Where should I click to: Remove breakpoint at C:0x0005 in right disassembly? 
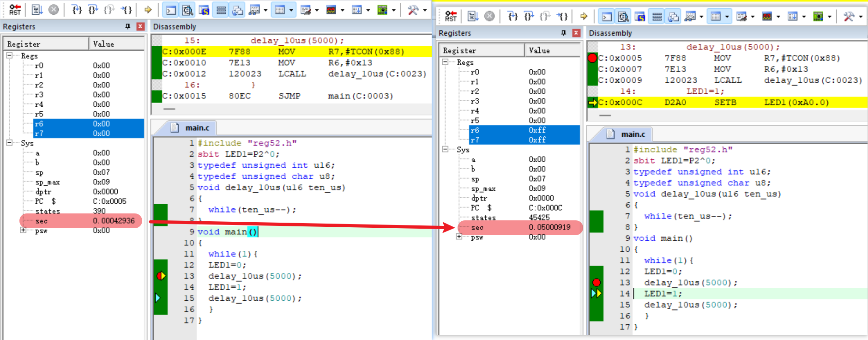tap(592, 58)
